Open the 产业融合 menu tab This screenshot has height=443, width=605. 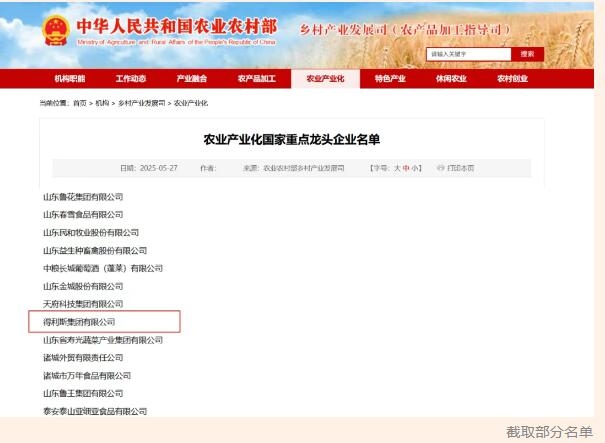pyautogui.click(x=192, y=79)
